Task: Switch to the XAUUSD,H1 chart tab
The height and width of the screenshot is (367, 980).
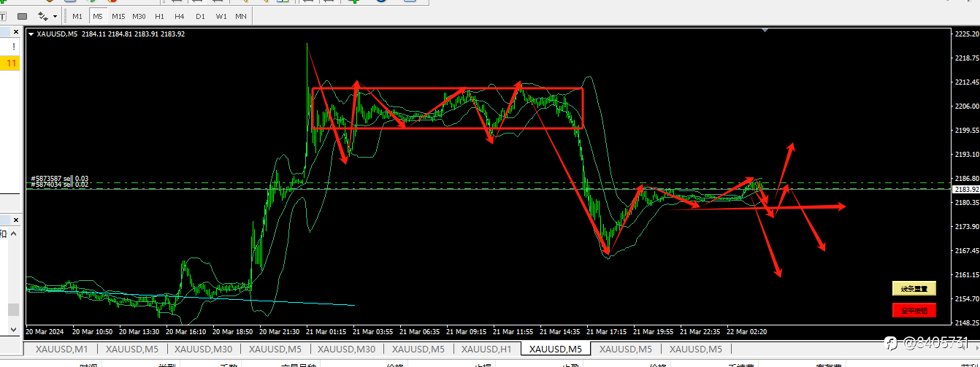Action: pyautogui.click(x=486, y=349)
